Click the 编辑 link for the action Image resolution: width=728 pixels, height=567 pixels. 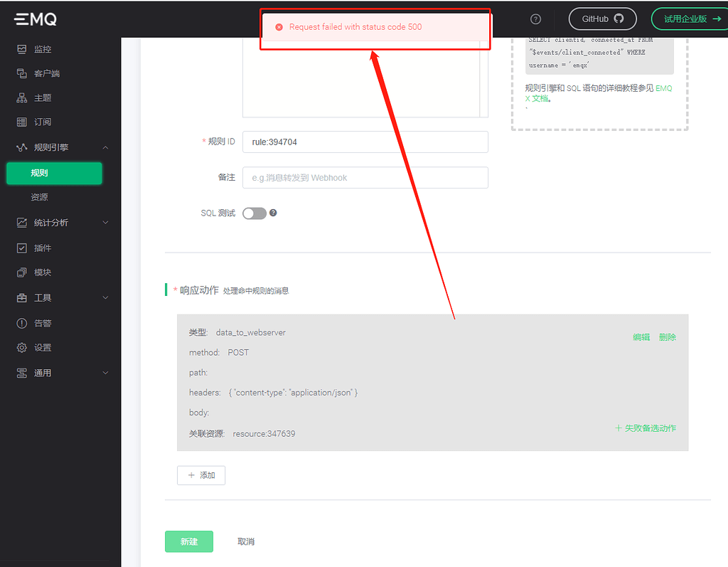641,337
